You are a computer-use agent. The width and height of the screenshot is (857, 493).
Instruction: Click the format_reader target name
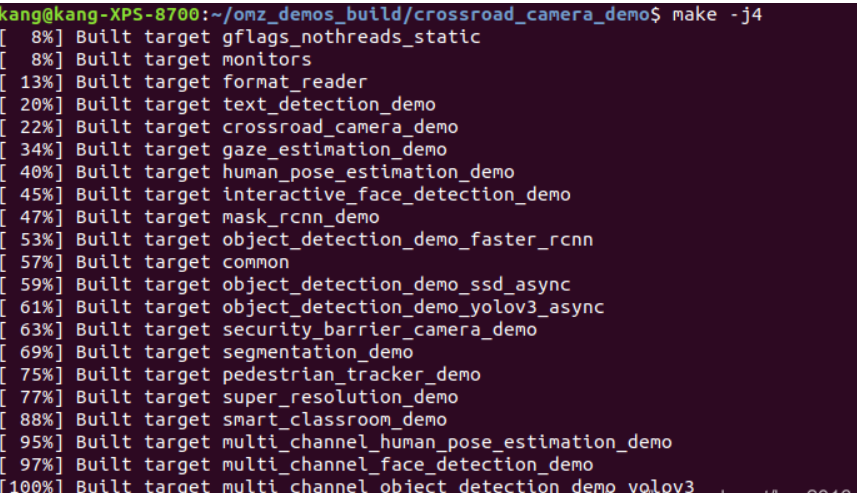[x=295, y=82]
